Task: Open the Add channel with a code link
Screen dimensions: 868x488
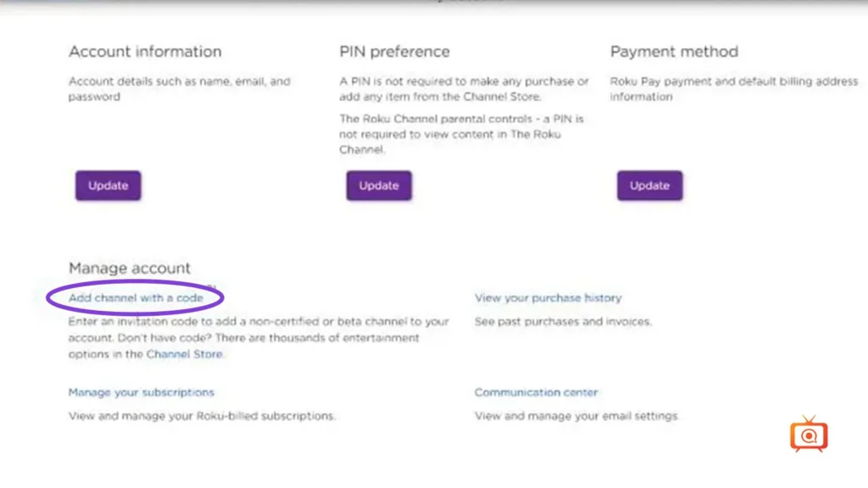Action: [x=136, y=297]
